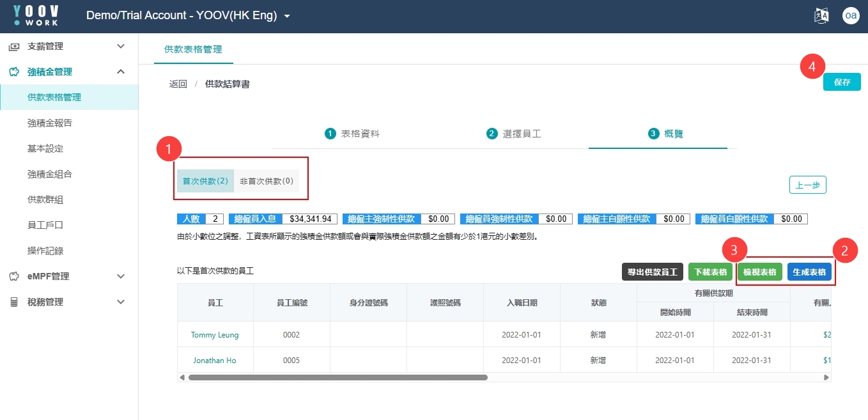The height and width of the screenshot is (420, 868).
Task: Open the language translation icon
Action: (821, 16)
